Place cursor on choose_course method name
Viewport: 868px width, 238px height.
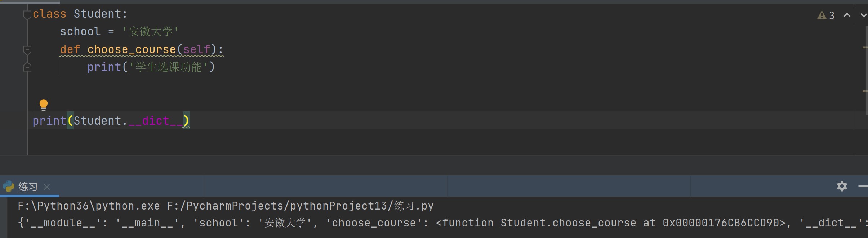point(131,49)
